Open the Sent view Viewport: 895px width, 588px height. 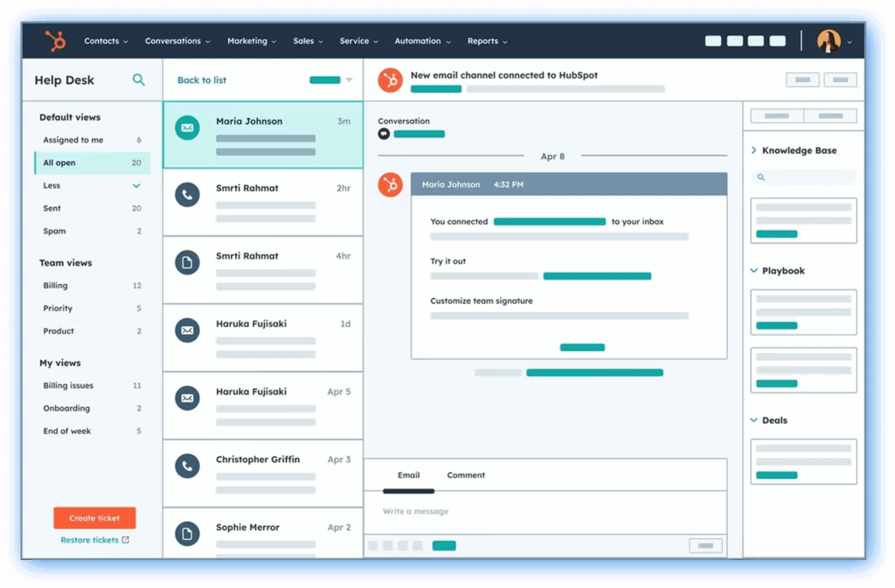pos(93,208)
